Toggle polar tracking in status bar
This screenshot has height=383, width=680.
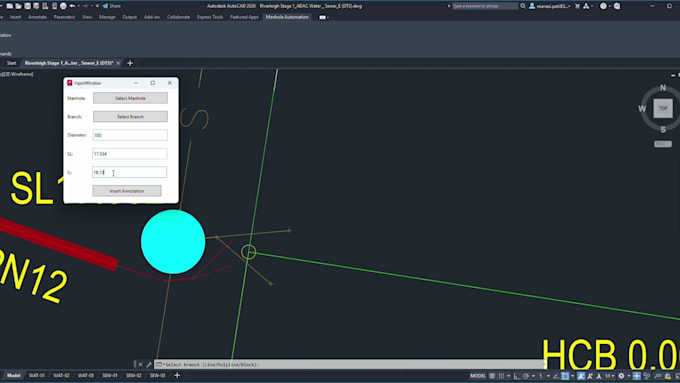click(x=526, y=376)
